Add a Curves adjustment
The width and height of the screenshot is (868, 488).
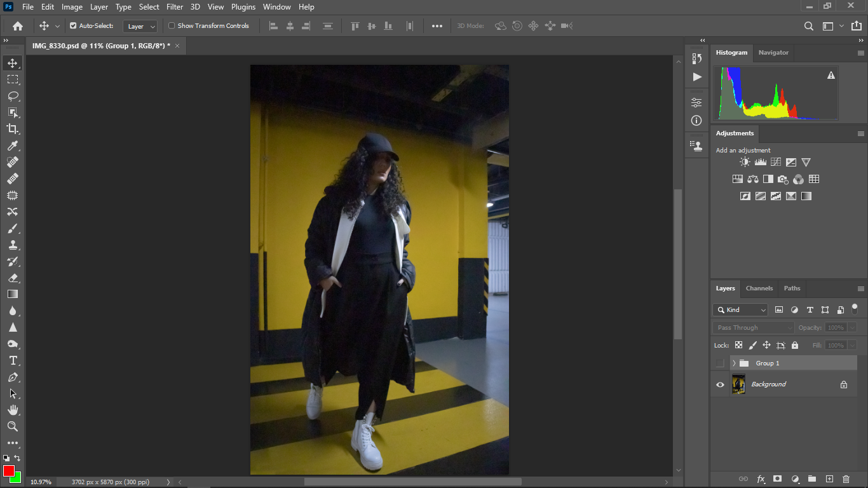[x=775, y=163]
